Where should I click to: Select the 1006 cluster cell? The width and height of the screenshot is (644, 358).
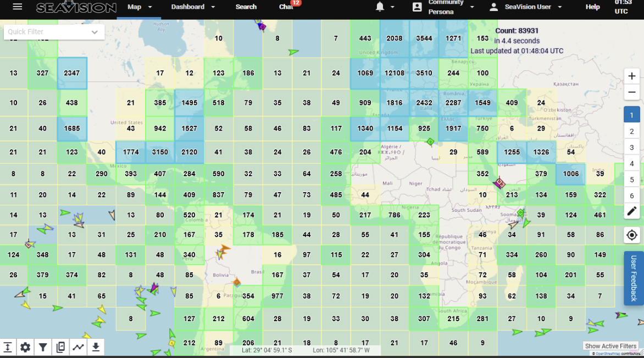click(x=570, y=174)
